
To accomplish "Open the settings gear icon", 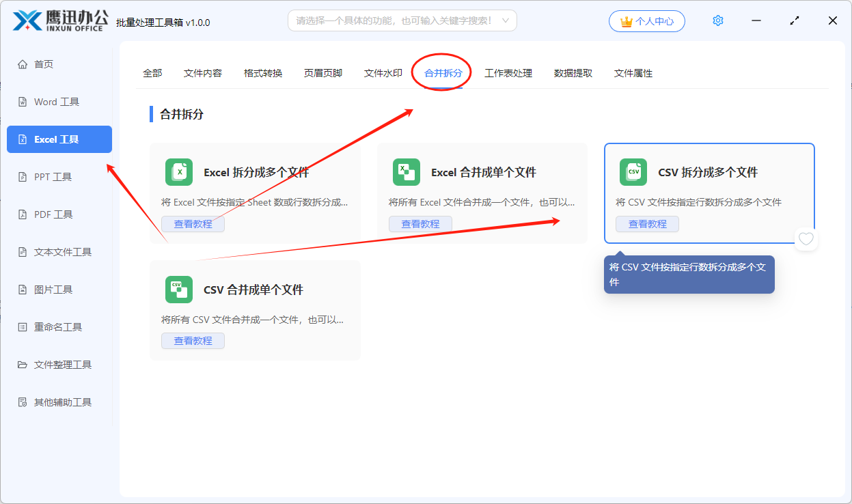I will point(717,20).
